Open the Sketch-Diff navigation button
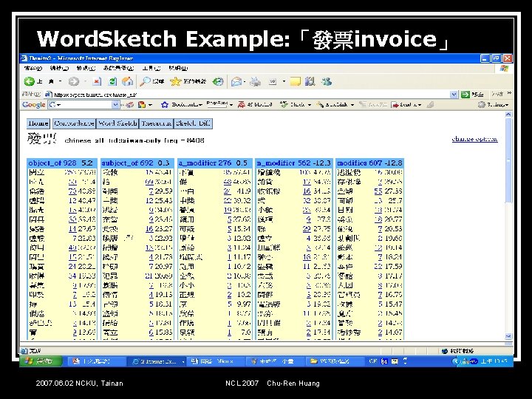The width and height of the screenshot is (532, 399). (x=193, y=123)
